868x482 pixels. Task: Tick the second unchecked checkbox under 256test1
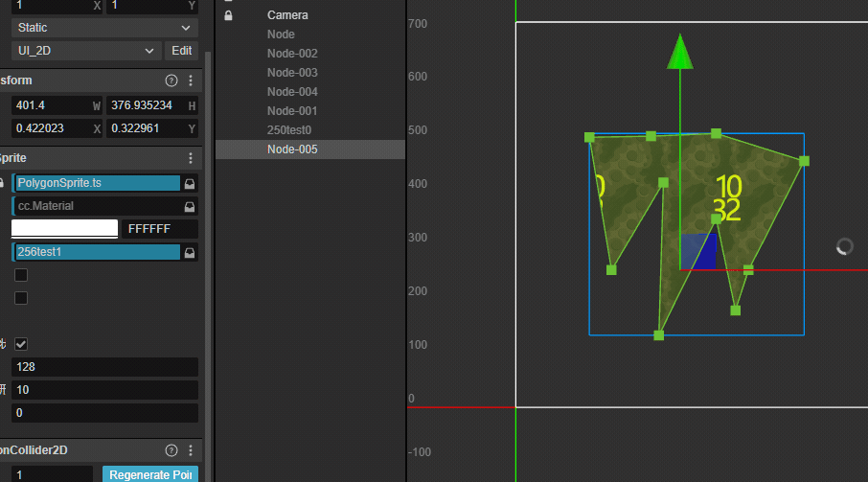21,298
